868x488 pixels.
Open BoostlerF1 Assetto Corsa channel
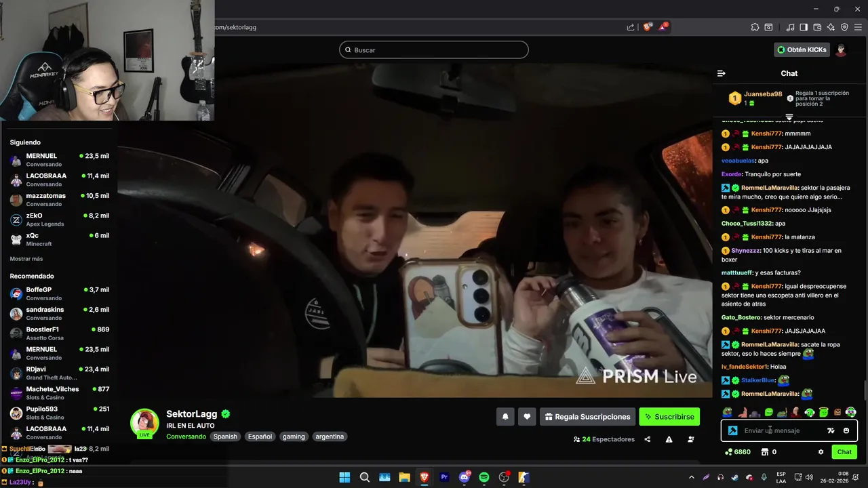point(59,333)
